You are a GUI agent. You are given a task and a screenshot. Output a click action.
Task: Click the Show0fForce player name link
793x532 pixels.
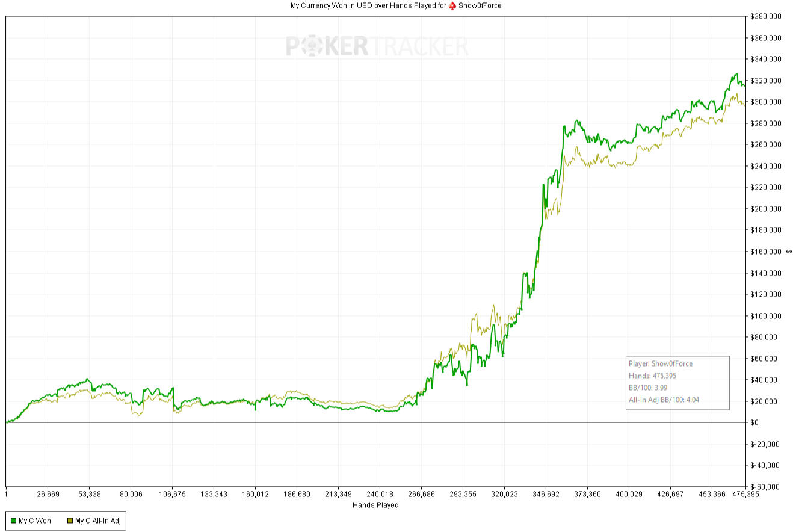click(480, 5)
